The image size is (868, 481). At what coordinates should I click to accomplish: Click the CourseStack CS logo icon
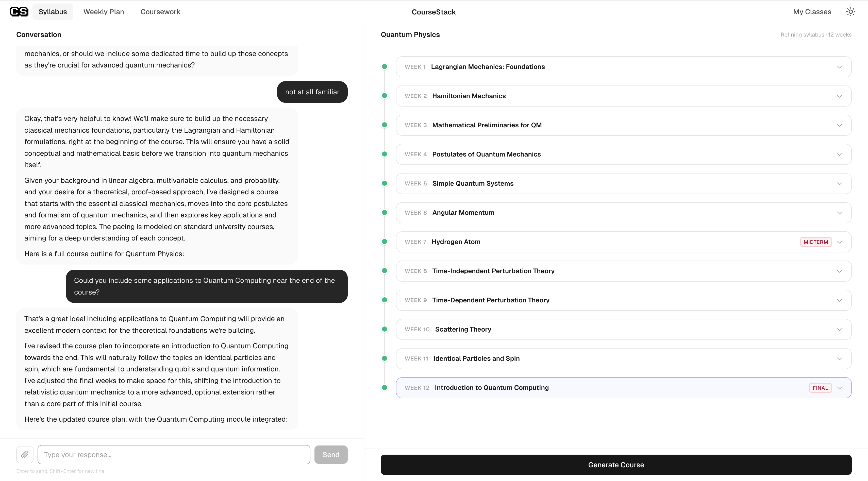[19, 12]
